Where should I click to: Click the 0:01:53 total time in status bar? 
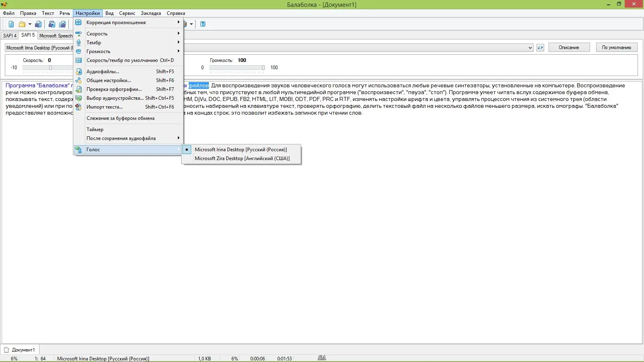[x=285, y=359]
